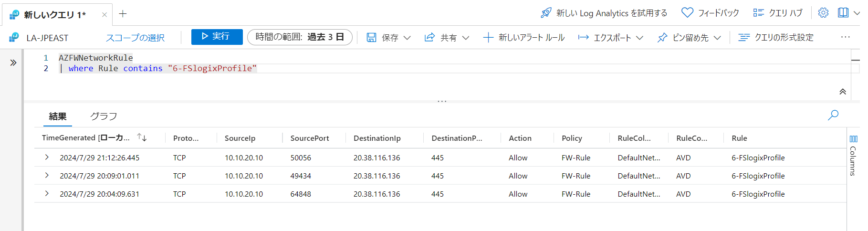The width and height of the screenshot is (868, 231).
Task: Add a new query tab
Action: [x=123, y=14]
